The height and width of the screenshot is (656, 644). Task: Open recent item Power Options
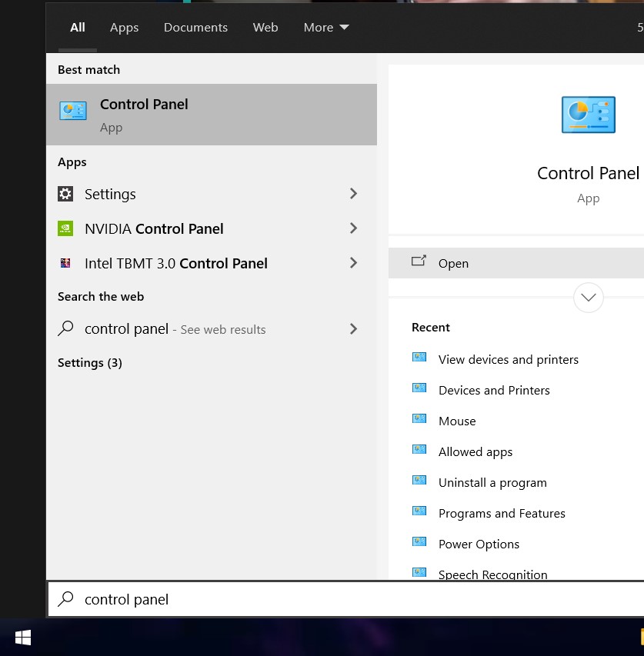[479, 544]
